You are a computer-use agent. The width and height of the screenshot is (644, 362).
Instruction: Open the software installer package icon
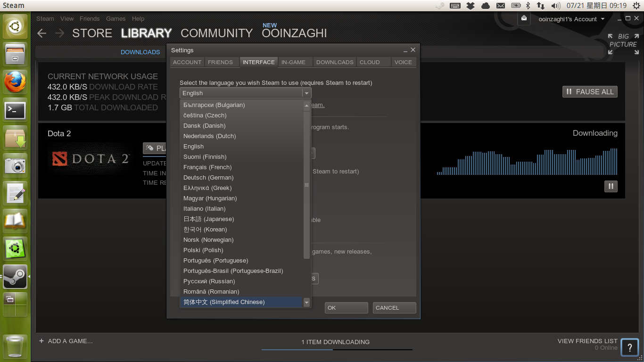coord(15,138)
